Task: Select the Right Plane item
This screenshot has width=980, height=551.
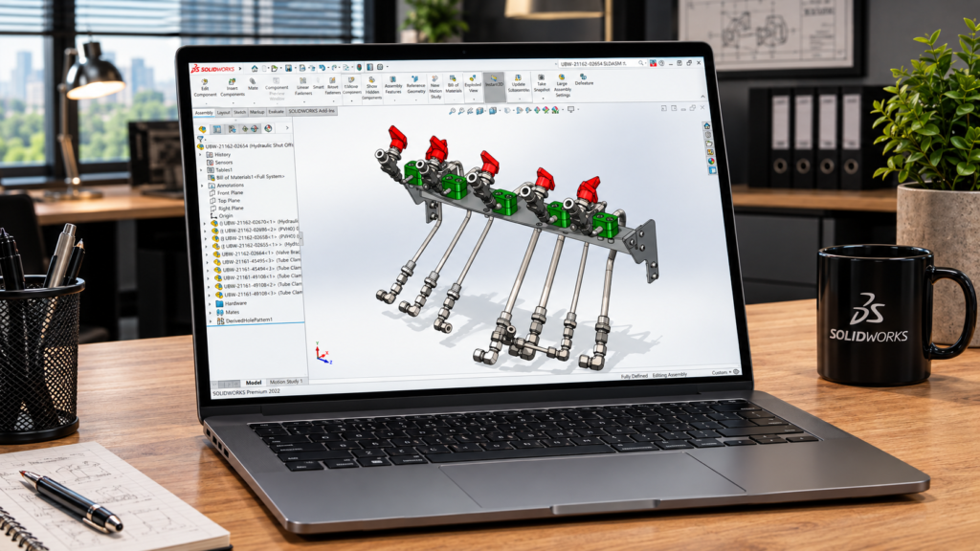Action: pyautogui.click(x=227, y=208)
